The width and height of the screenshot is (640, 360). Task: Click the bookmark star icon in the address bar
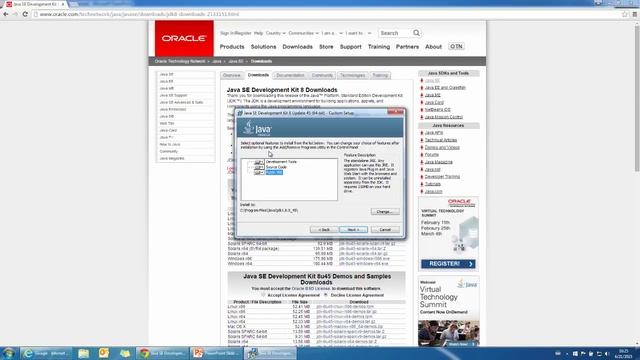coord(624,14)
